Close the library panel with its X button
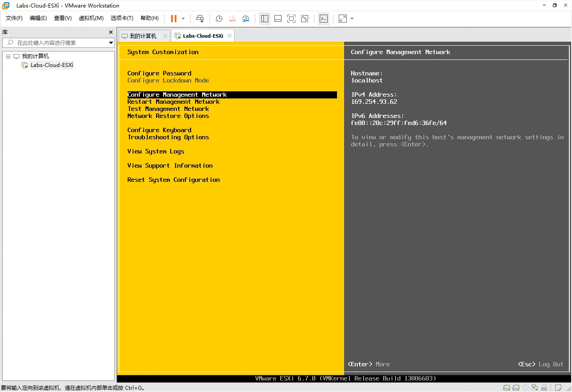Viewport: 572px width, 392px height. coord(111,32)
